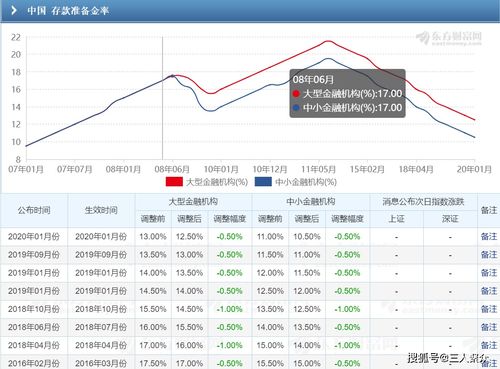Click 大型 -1.00% change in 2018年10月份 row
The width and height of the screenshot is (500, 369).
click(230, 309)
